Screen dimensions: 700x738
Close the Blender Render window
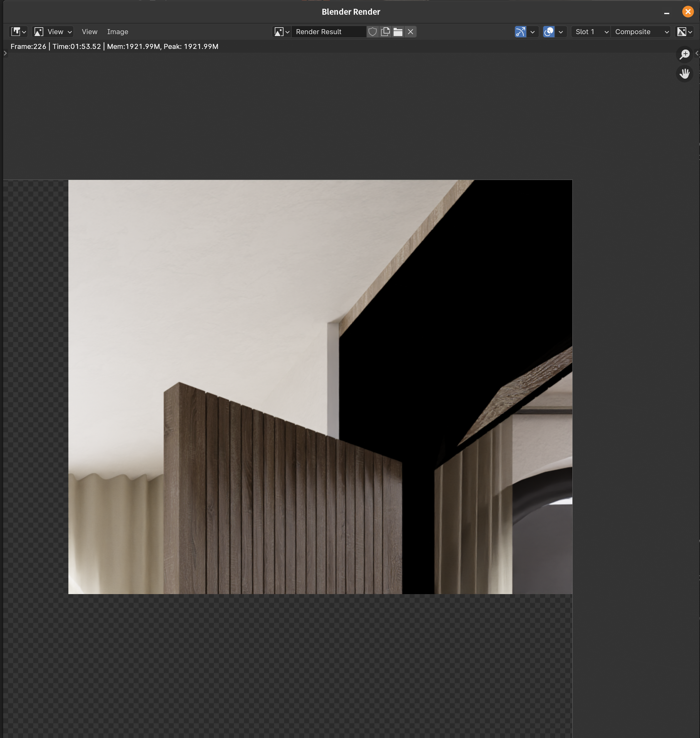pyautogui.click(x=688, y=12)
